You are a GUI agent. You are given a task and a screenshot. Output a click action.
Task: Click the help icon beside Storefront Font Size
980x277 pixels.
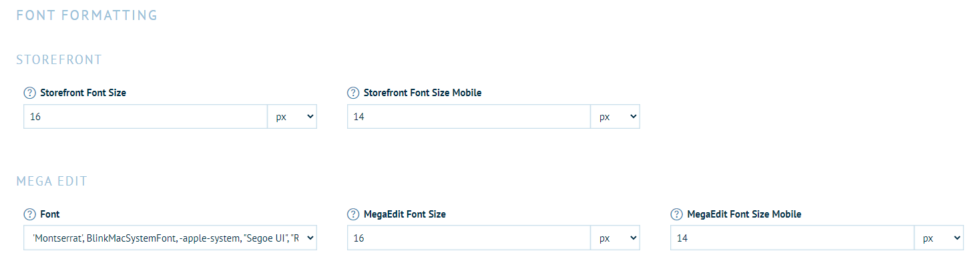coord(29,93)
